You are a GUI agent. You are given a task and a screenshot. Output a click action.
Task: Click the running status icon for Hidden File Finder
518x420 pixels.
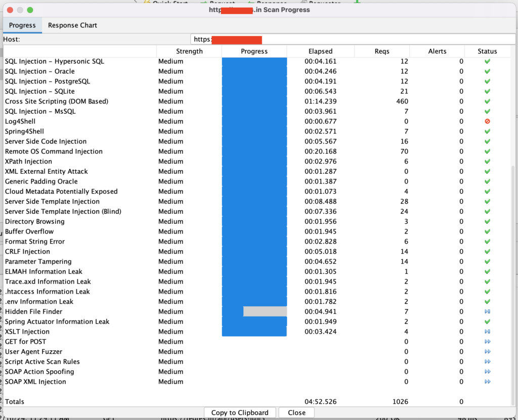[487, 312]
